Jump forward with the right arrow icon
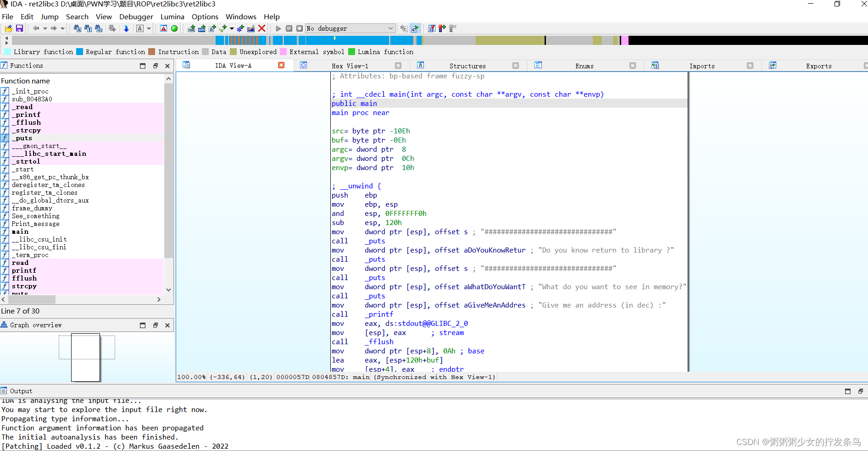Viewport: 868px width, 451px height. pyautogui.click(x=54, y=28)
